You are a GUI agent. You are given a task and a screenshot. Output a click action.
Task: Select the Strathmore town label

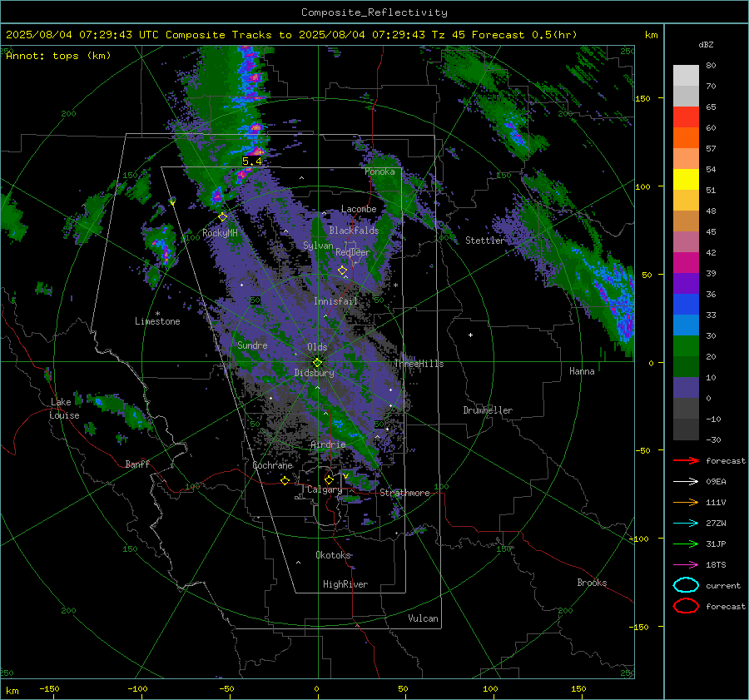[x=404, y=493]
